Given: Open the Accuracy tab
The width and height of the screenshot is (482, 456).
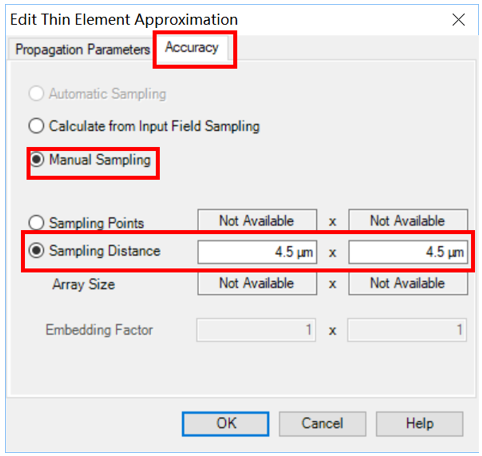Looking at the screenshot, I should (192, 48).
